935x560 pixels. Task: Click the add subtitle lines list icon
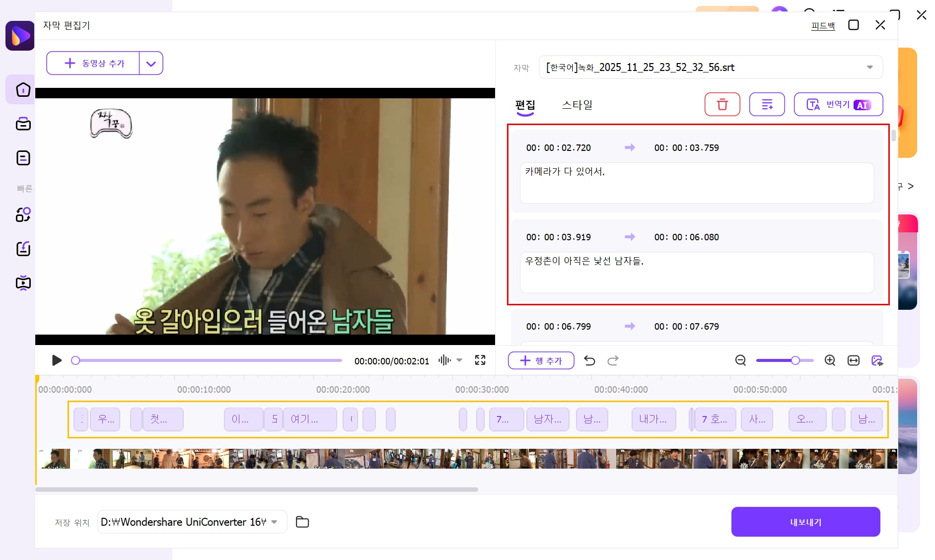click(x=767, y=104)
